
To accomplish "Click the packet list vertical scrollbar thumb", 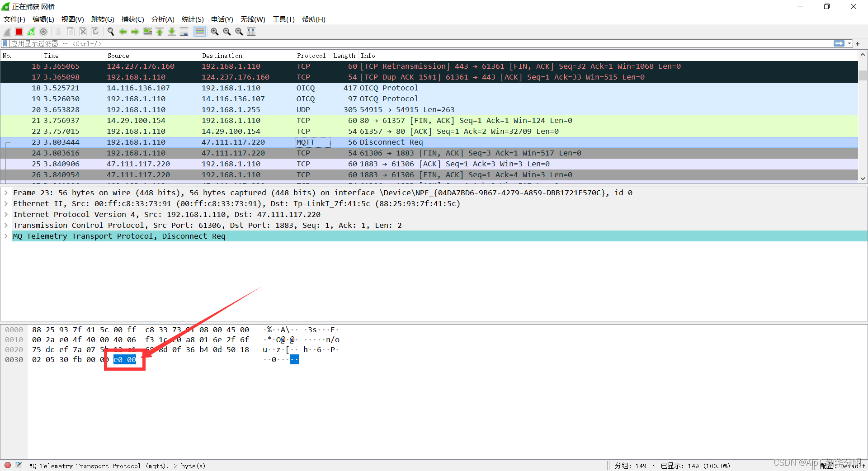I will [863, 75].
